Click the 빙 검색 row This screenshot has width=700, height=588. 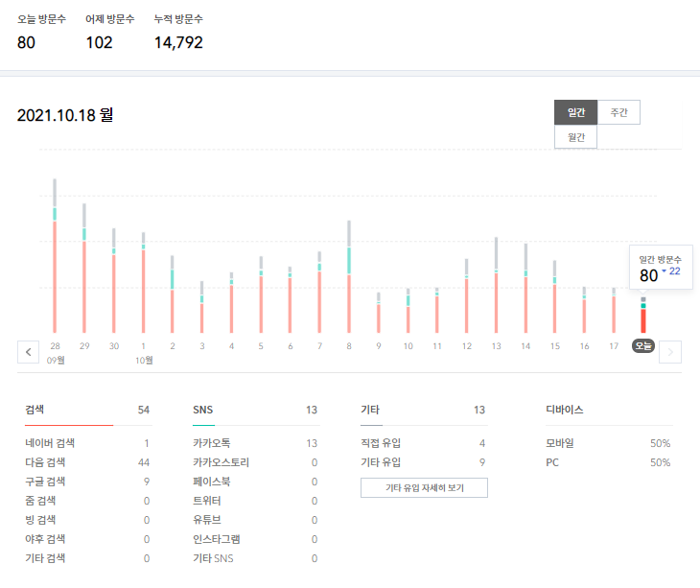click(x=88, y=520)
